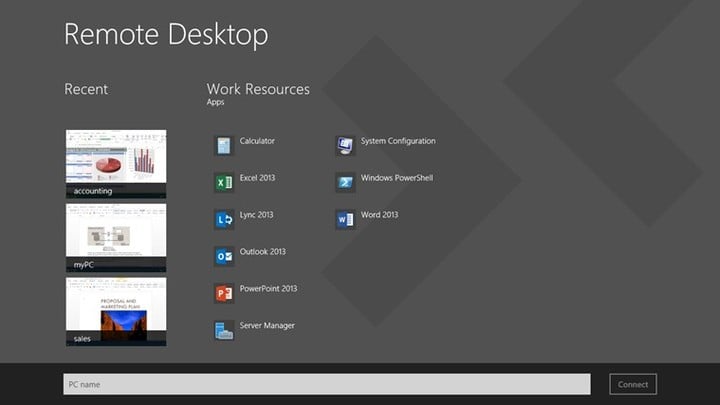Reconnect to the myPC thumbnail
This screenshot has width=720, height=405.
pyautogui.click(x=116, y=237)
